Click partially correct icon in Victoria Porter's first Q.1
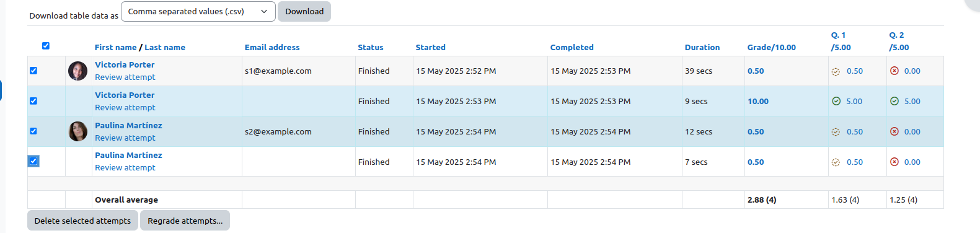Viewport: 980px width, 233px height. click(x=836, y=71)
